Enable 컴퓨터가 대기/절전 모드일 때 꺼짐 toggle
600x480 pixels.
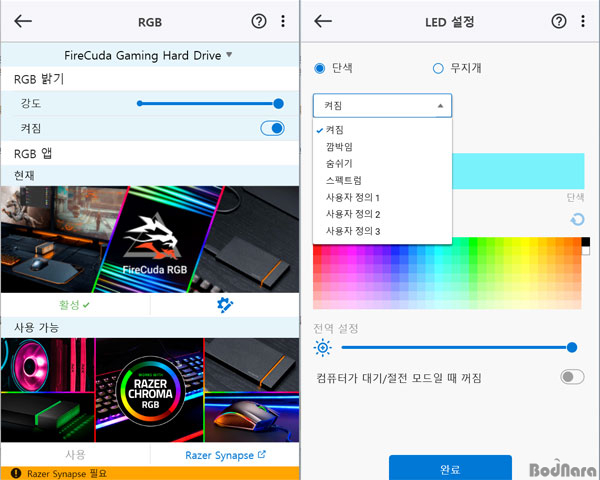click(572, 377)
